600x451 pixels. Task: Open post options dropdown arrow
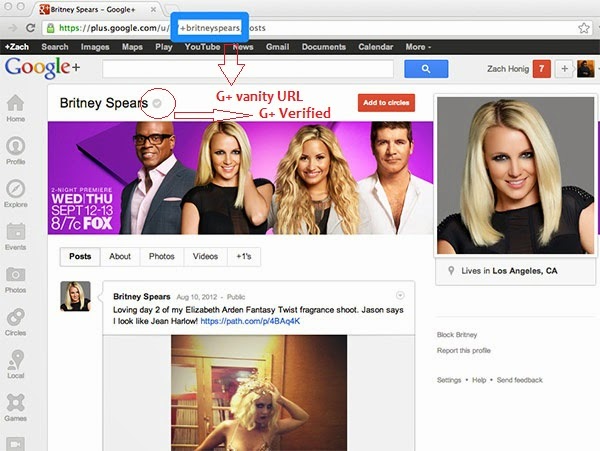click(x=400, y=295)
